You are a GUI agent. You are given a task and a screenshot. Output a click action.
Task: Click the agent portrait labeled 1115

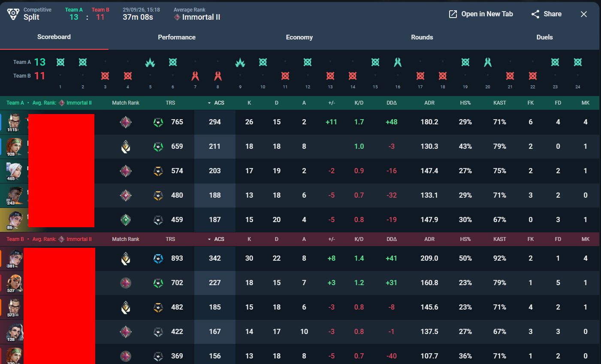click(13, 123)
